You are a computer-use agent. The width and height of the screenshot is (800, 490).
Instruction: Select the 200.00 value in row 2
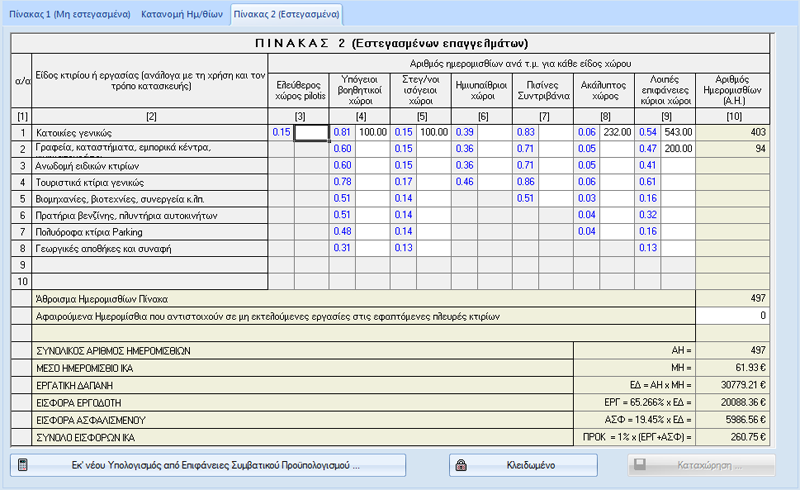[678, 149]
